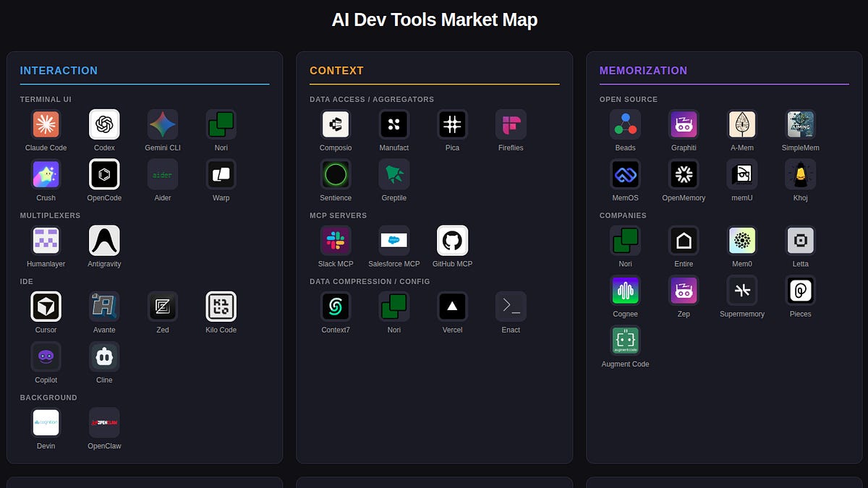The width and height of the screenshot is (868, 488).
Task: Open the Composio icon
Action: [336, 124]
